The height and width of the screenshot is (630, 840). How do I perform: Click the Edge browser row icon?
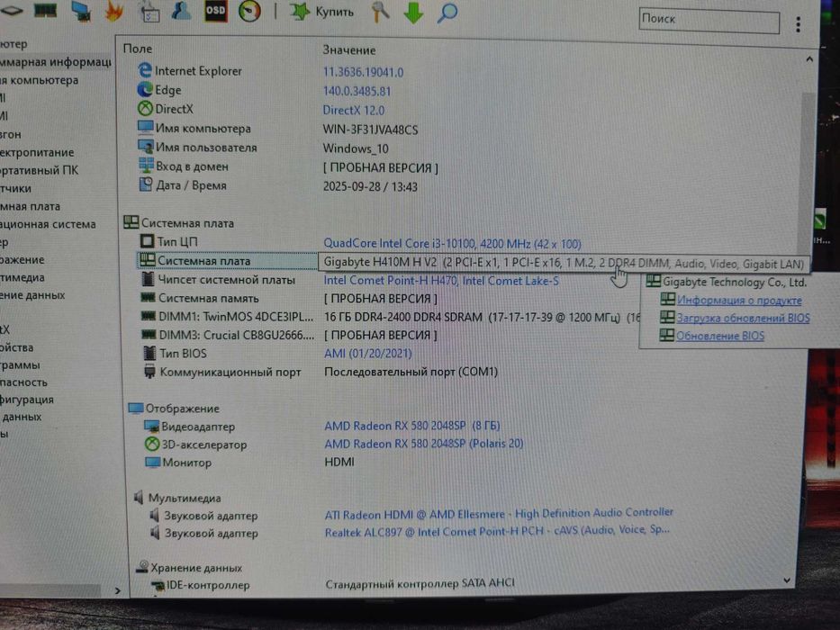(145, 89)
